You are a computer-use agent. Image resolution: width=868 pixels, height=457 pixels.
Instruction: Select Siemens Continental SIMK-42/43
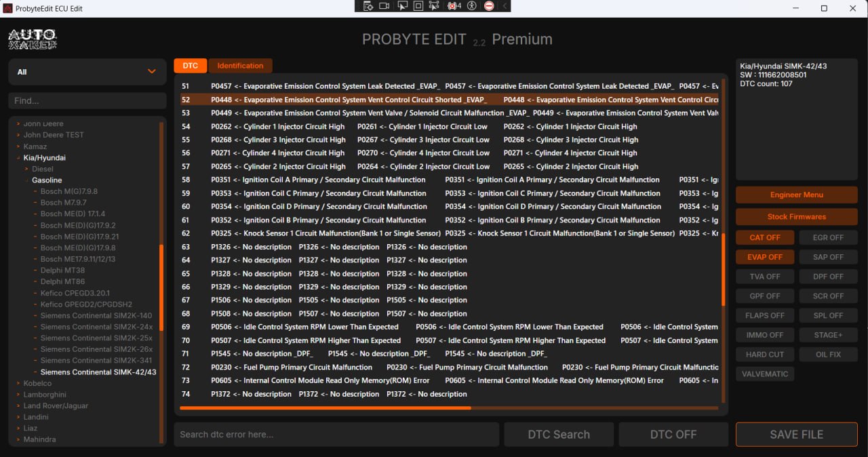coord(98,372)
